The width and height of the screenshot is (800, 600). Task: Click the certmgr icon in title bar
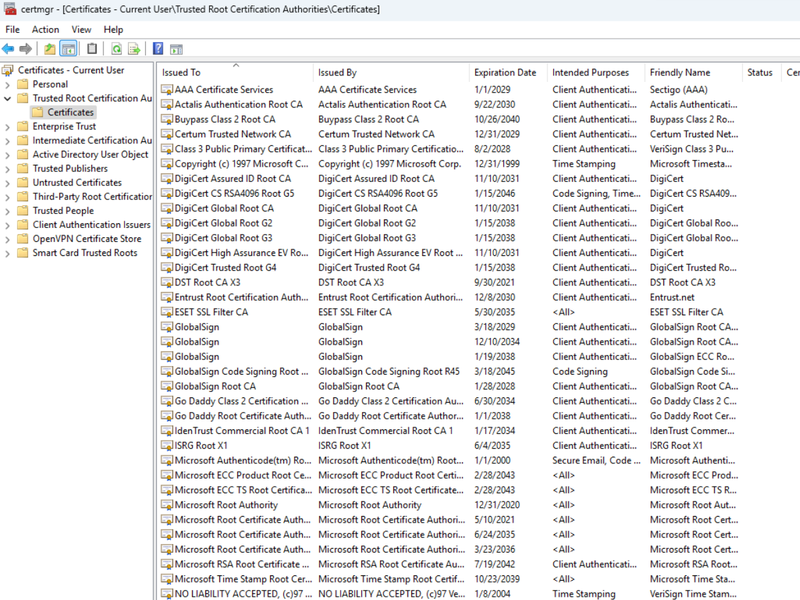(x=10, y=9)
